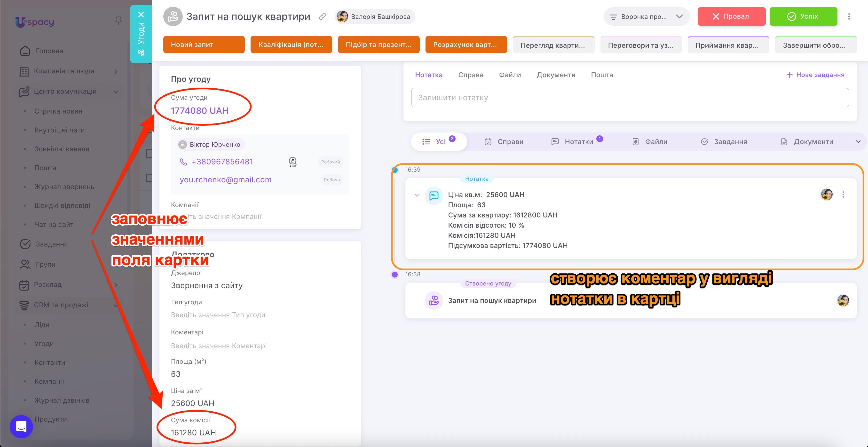Click email you.rchenko@gmail.com

click(225, 180)
